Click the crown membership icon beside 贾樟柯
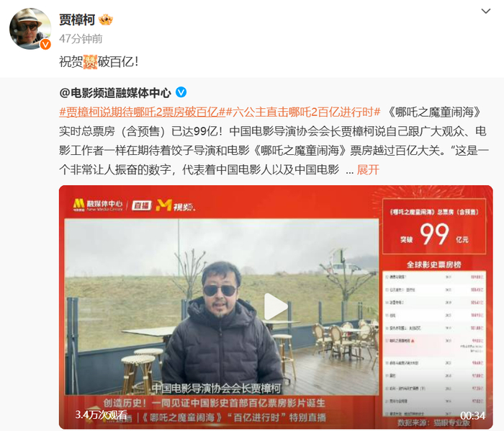 pos(106,20)
